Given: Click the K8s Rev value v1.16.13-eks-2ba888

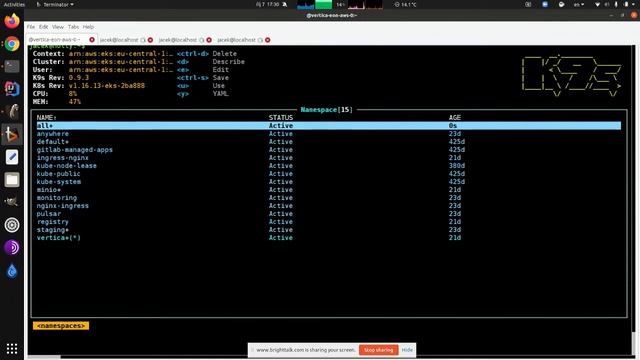Looking at the screenshot, I should point(107,86).
